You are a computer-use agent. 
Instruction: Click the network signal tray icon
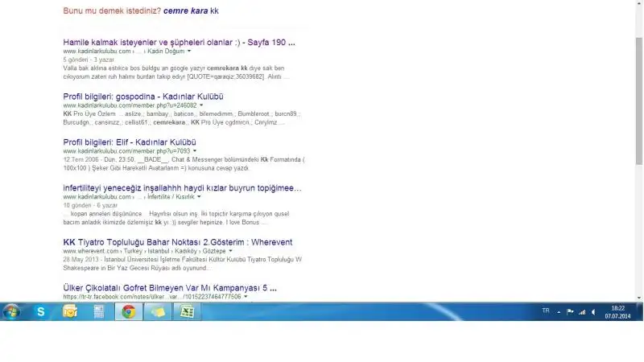click(x=581, y=312)
